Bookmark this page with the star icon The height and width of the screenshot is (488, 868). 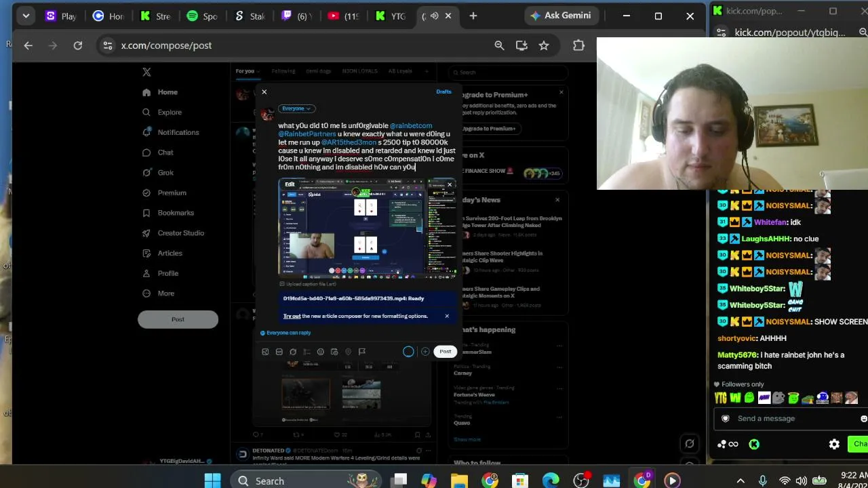(x=544, y=45)
